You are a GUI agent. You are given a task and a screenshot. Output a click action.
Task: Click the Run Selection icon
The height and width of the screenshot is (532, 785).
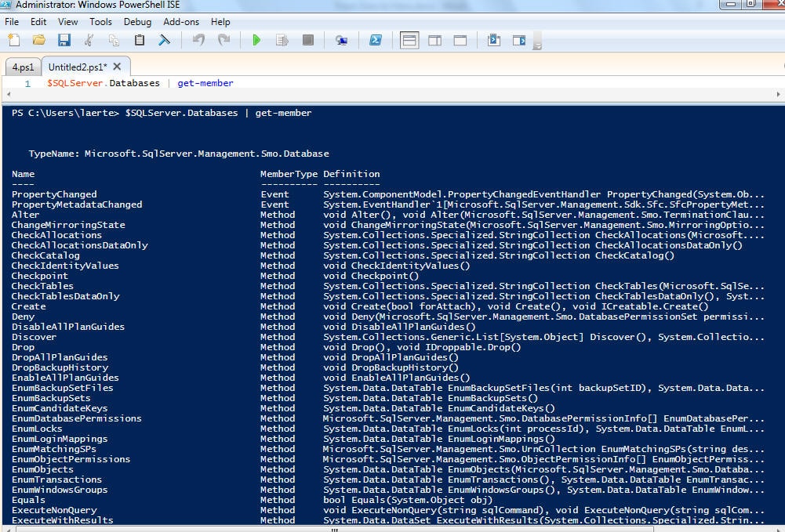tap(282, 40)
